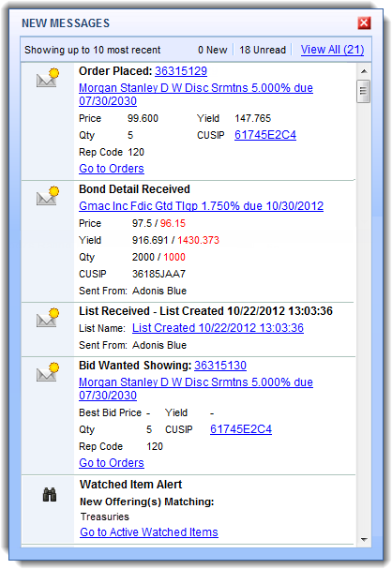Viewport: 392px width, 569px height.
Task: Open CUSIP 61745E2C4 link under Bid Wanted Showing
Action: click(241, 429)
